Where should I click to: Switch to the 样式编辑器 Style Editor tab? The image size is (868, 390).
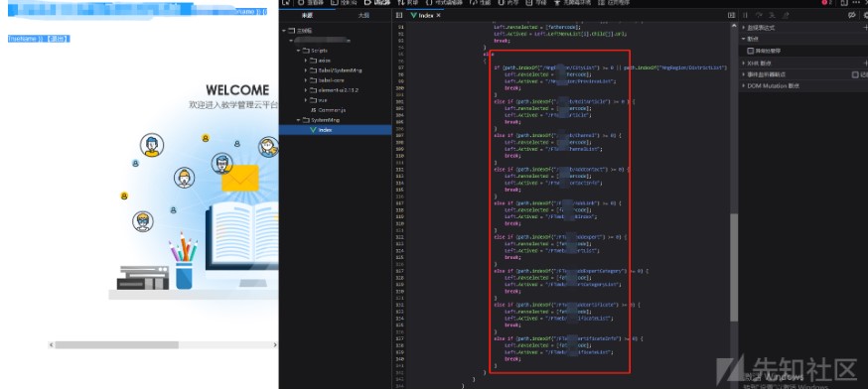click(x=444, y=3)
